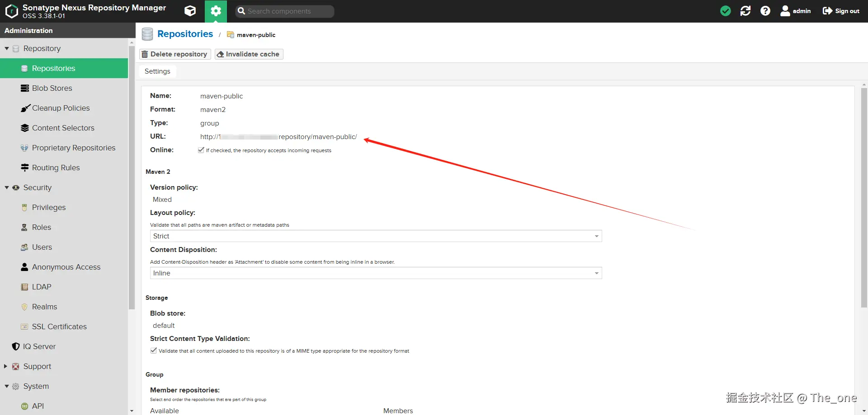Open Proprietary Repositories menu item

click(x=64, y=148)
